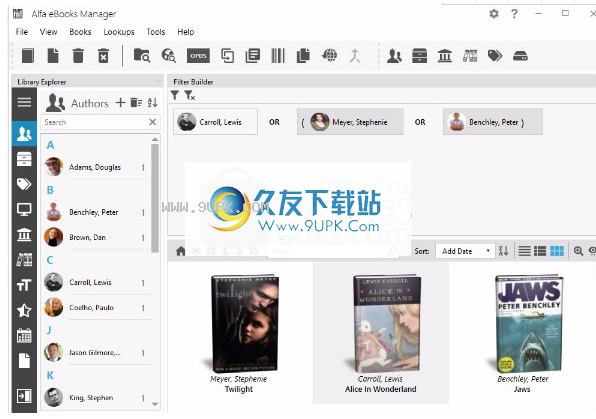Screen dimensions: 596x419
Task: Open the Tools menu
Action: 156,32
